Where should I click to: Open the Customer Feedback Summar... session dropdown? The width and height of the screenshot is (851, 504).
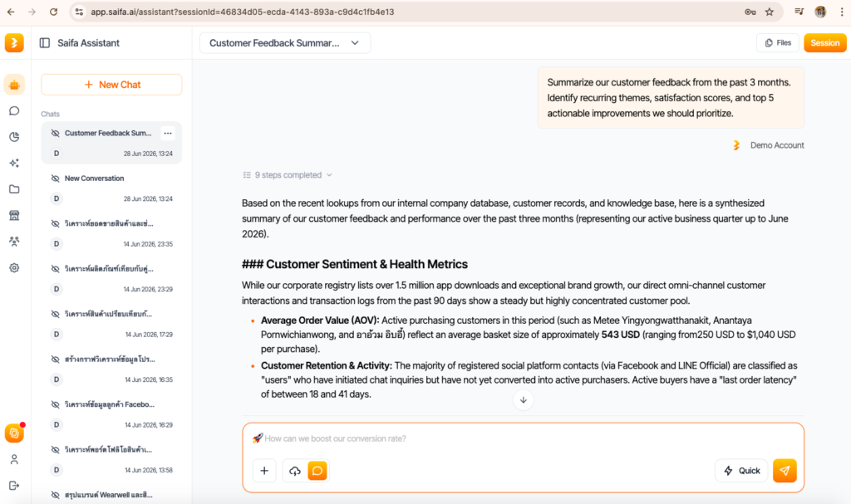(285, 43)
